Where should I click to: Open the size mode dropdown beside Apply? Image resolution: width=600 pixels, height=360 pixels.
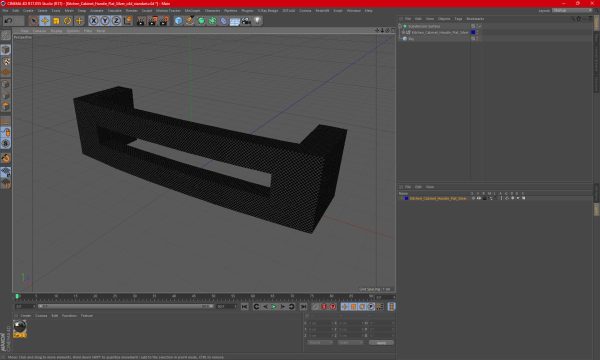(x=350, y=343)
